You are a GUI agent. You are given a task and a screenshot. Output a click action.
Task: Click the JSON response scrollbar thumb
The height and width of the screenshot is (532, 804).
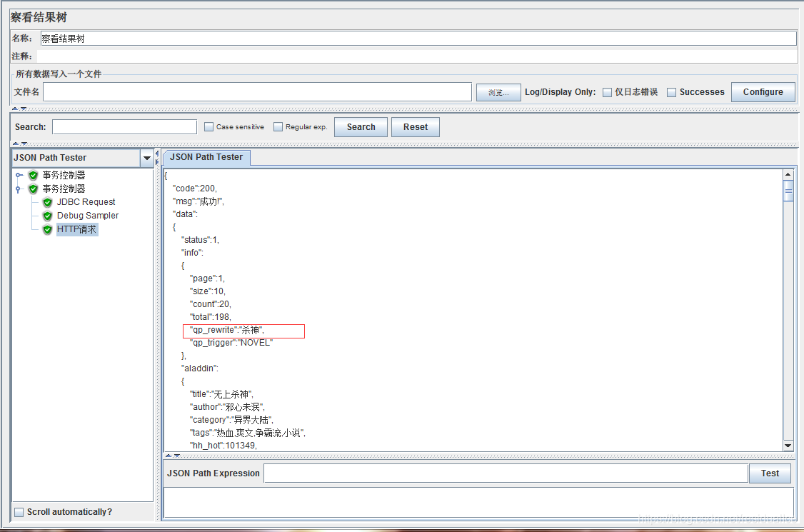click(x=788, y=191)
